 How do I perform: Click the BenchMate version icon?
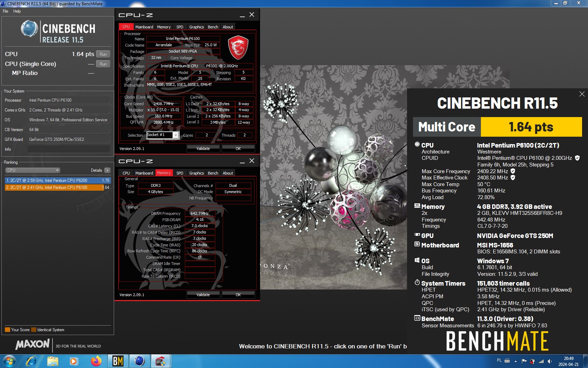point(417,318)
